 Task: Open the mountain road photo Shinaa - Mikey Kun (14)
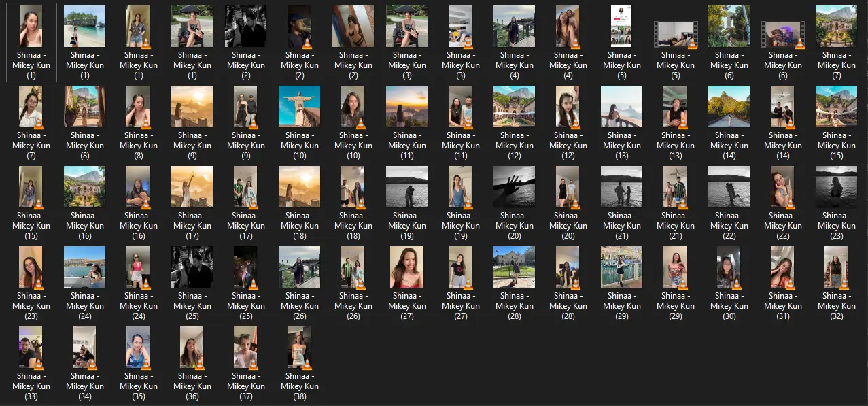(x=729, y=107)
